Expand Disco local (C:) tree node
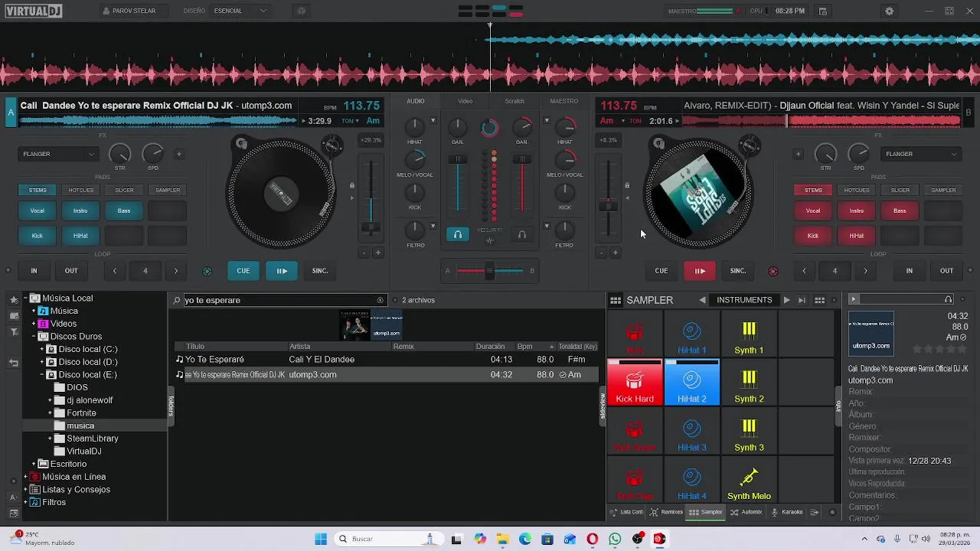 42,349
